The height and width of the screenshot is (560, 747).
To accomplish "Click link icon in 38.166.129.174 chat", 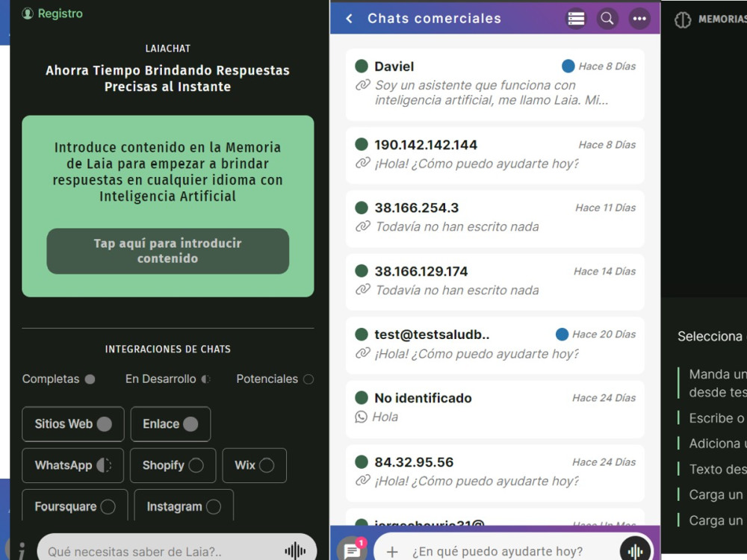I will [362, 290].
